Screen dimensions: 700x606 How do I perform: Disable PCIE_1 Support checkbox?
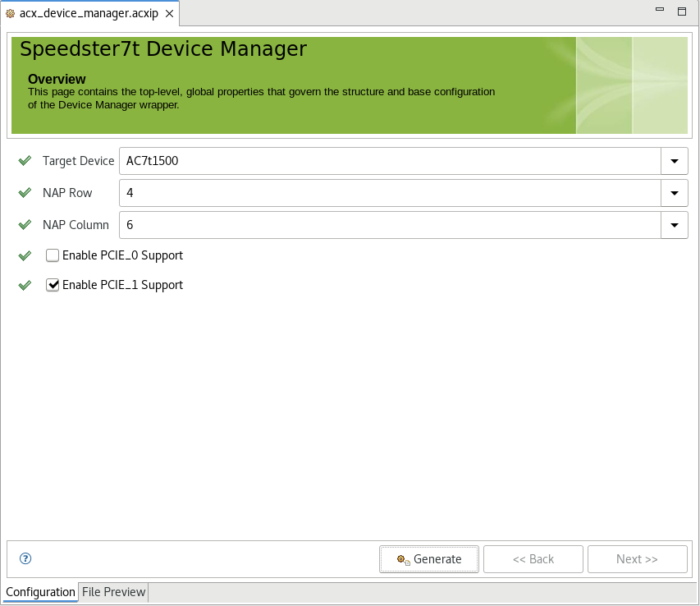[53, 285]
